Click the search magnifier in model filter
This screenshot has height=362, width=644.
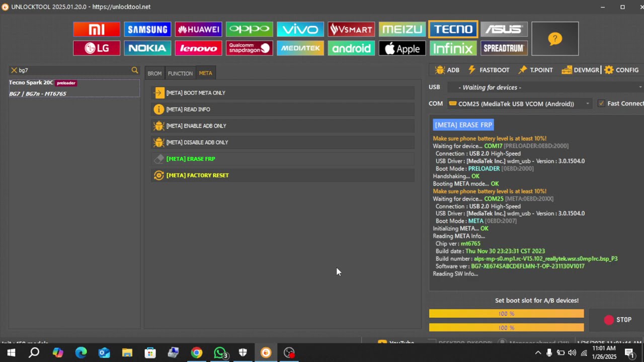tap(135, 70)
